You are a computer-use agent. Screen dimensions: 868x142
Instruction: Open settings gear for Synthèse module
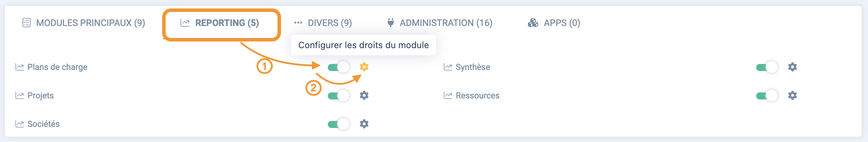pyautogui.click(x=792, y=67)
